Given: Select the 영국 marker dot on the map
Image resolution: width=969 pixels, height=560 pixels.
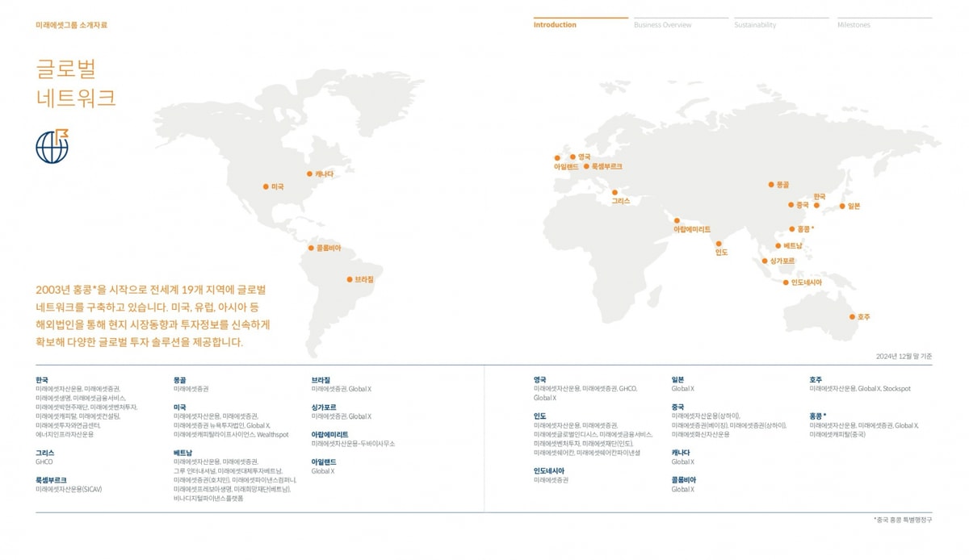Looking at the screenshot, I should 573,157.
